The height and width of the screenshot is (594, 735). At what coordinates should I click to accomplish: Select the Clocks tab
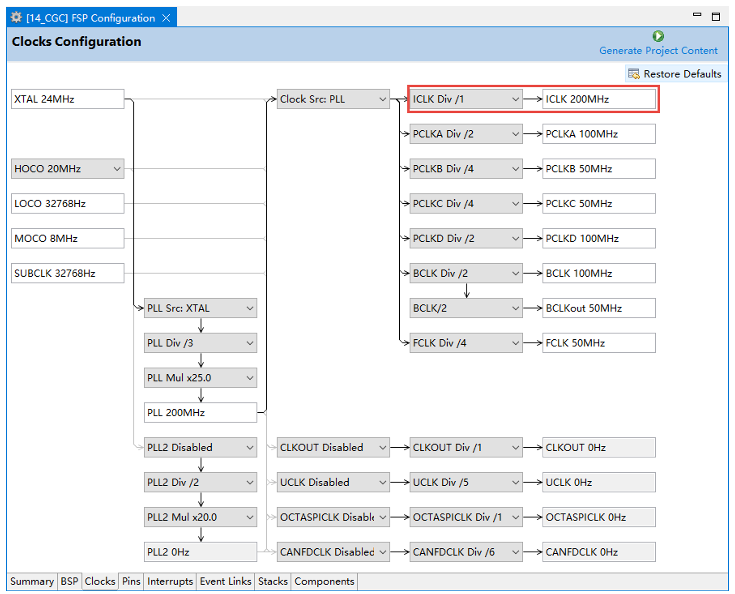100,581
